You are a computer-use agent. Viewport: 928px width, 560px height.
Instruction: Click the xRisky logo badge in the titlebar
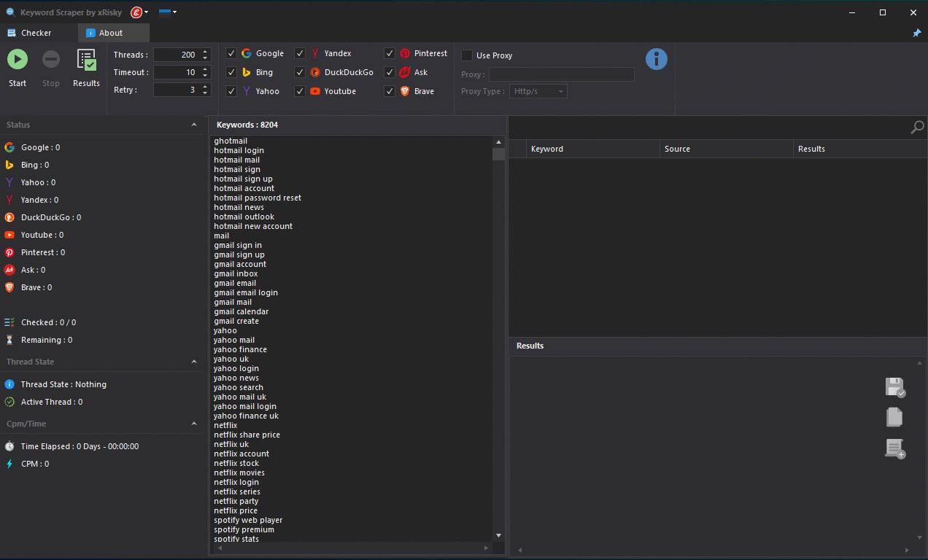click(x=136, y=12)
